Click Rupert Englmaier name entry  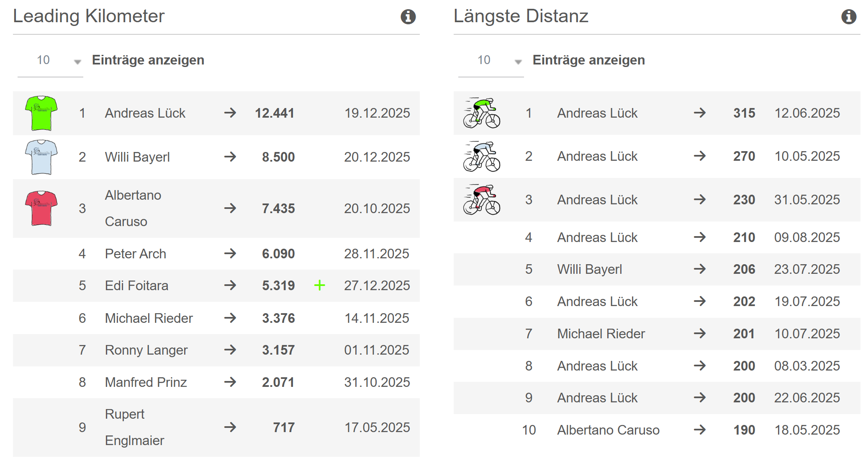click(x=134, y=427)
